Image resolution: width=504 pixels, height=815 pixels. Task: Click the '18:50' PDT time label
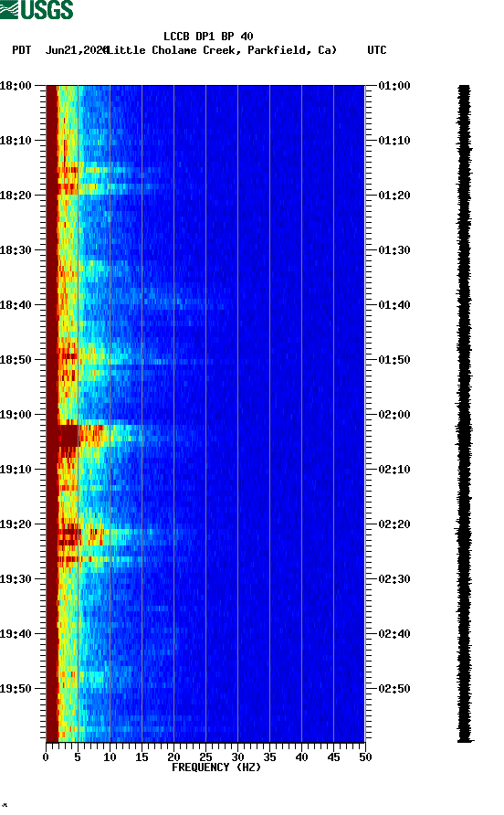[x=16, y=360]
